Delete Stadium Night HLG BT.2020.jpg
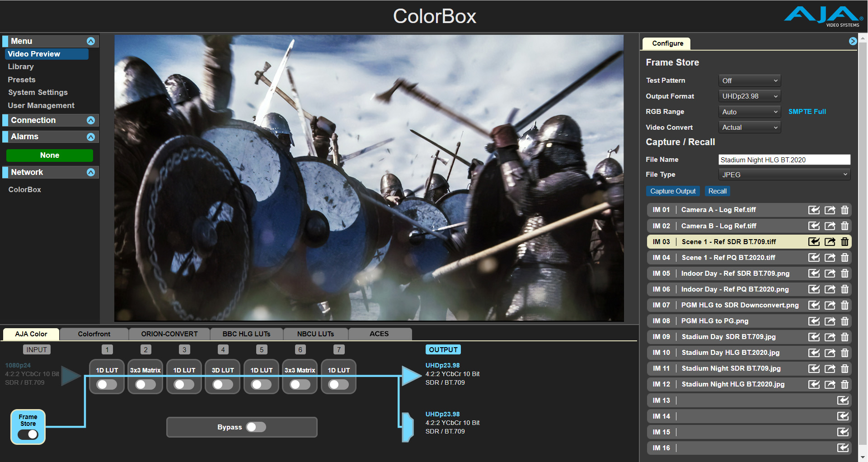The width and height of the screenshot is (868, 462). [x=845, y=384]
